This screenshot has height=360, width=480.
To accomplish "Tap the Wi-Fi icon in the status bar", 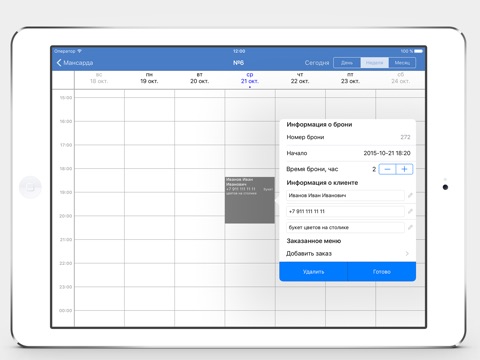I will [79, 51].
